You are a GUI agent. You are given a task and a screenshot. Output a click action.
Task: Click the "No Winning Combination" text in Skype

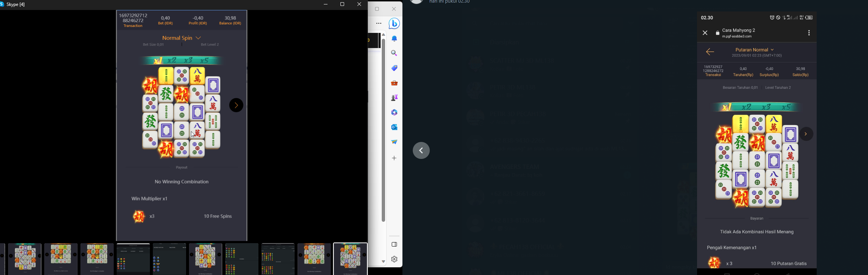(x=182, y=182)
